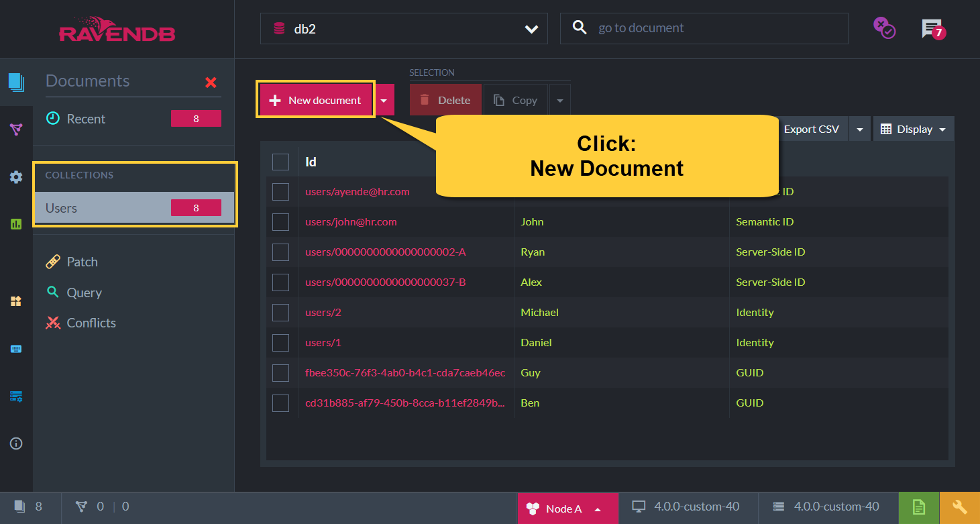Viewport: 980px width, 524px height.
Task: Open document users/ayende@hr.com
Action: click(357, 191)
